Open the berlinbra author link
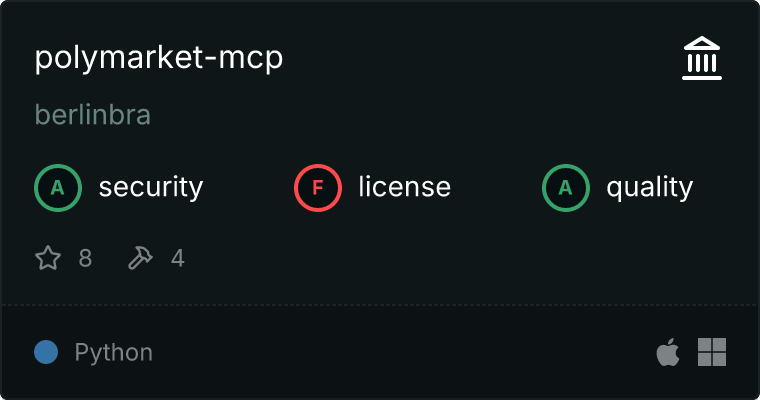760x400 pixels. pyautogui.click(x=93, y=115)
